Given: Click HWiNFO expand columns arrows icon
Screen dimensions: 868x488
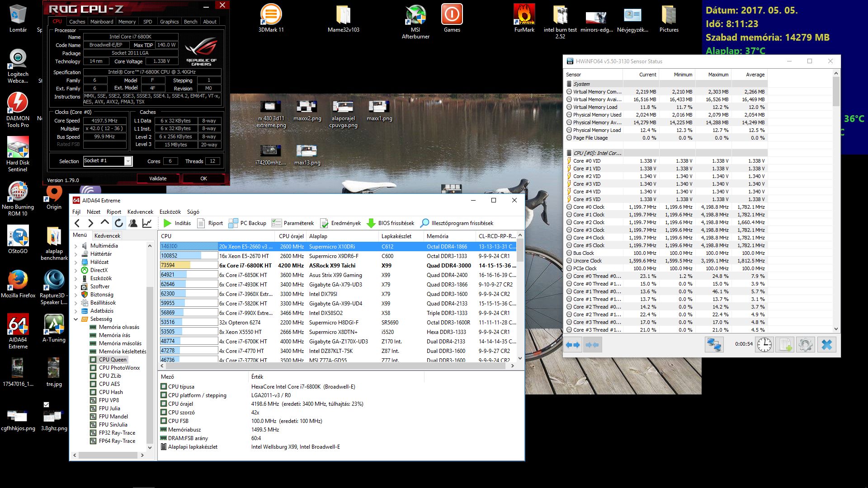Looking at the screenshot, I should coord(573,345).
